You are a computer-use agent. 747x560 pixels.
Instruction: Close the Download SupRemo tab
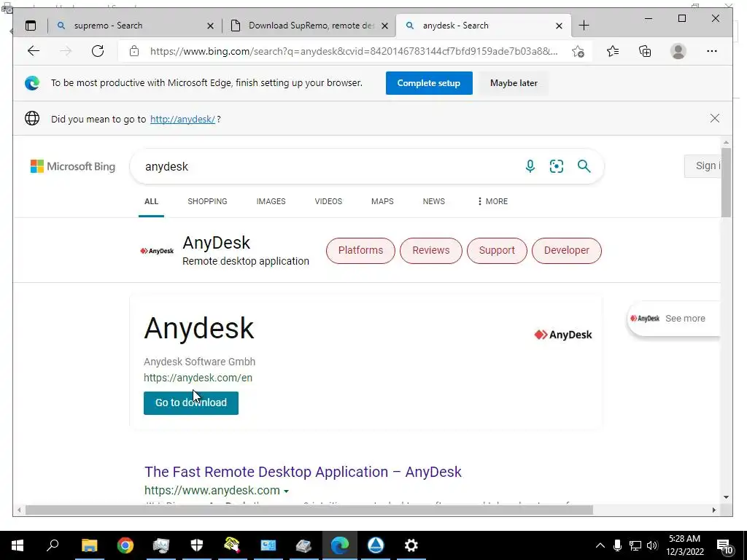pos(385,26)
